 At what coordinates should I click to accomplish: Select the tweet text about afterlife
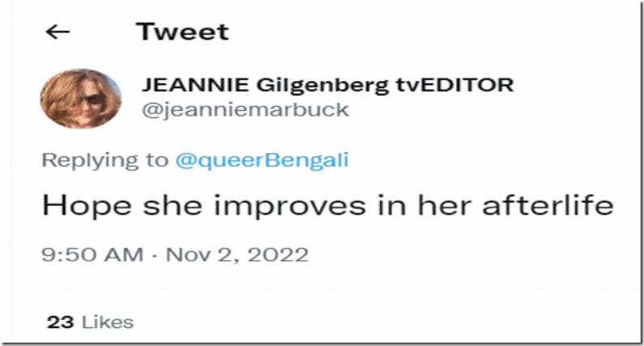pyautogui.click(x=326, y=205)
